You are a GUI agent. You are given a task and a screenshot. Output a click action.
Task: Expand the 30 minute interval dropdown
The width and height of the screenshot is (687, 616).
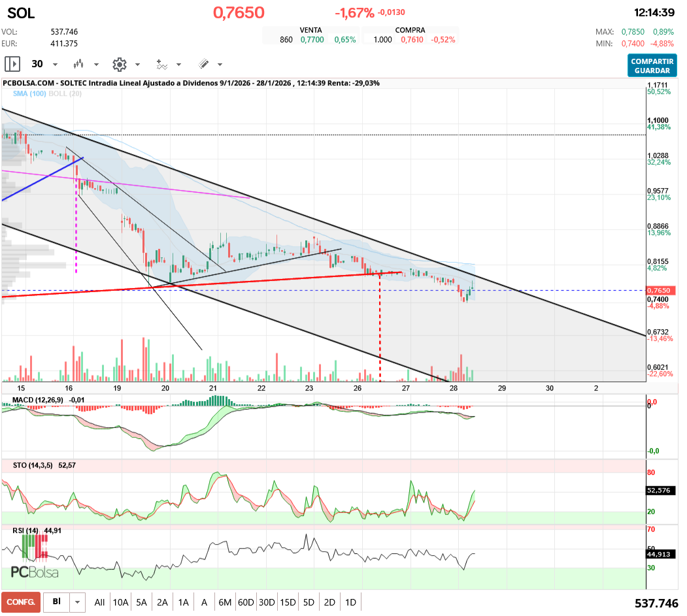tap(55, 65)
